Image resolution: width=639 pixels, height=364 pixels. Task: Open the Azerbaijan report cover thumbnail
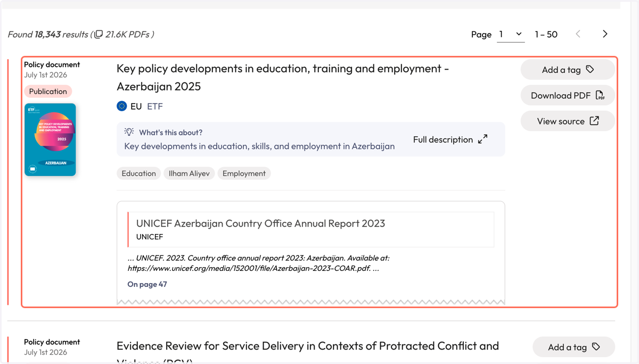pyautogui.click(x=50, y=139)
